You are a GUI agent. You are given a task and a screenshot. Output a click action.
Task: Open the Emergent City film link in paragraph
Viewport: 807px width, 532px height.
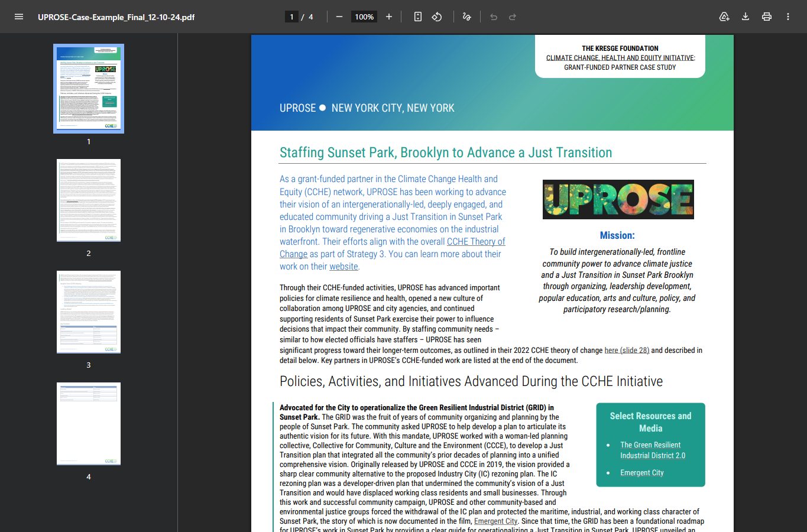click(x=495, y=521)
